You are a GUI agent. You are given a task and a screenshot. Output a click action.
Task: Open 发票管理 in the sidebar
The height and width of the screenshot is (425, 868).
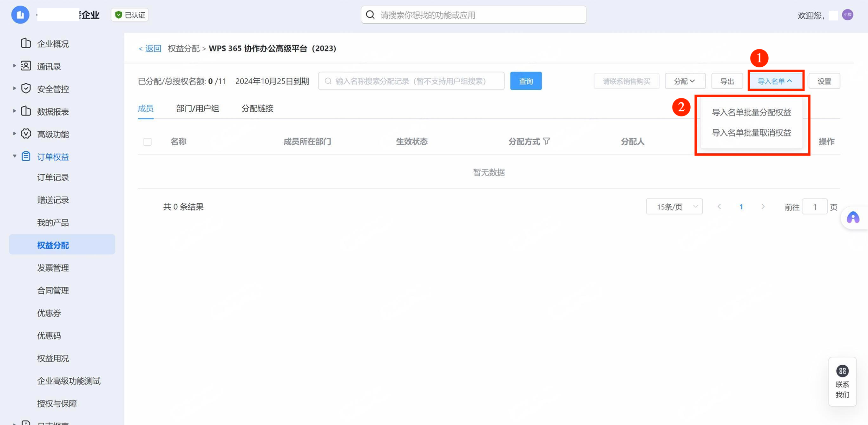(x=53, y=268)
